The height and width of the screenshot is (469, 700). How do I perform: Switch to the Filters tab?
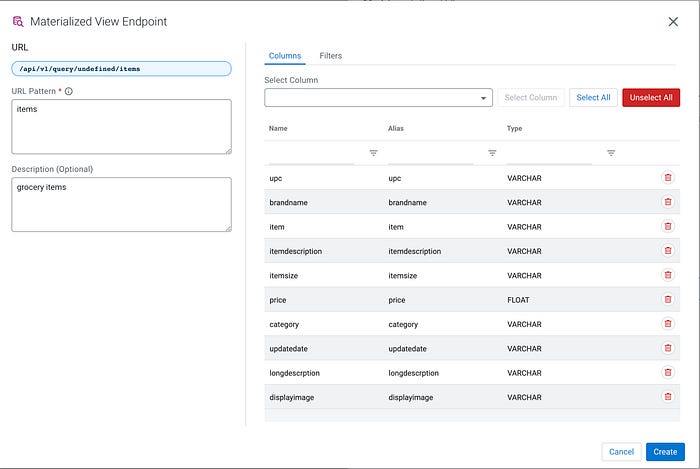[330, 56]
